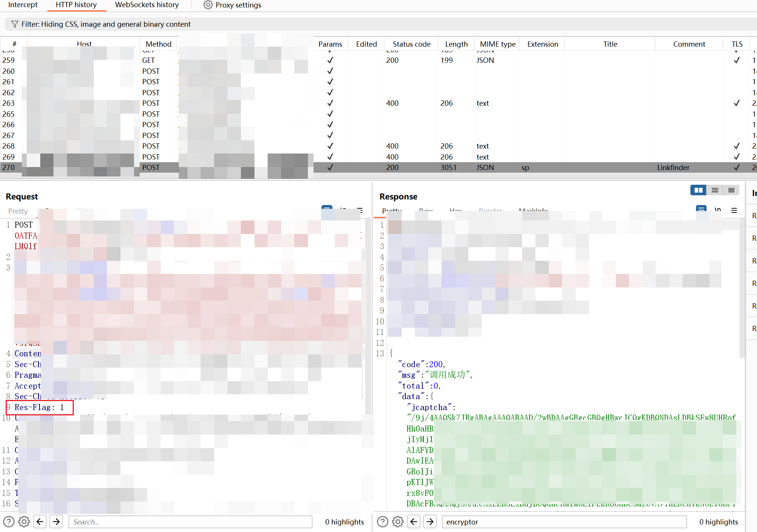
Task: Select request 259 GET row
Action: 148,60
